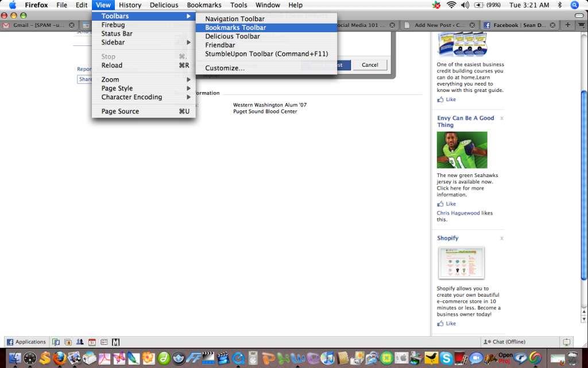Open the Apple menu
The height and width of the screenshot is (368, 588).
[x=13, y=5]
